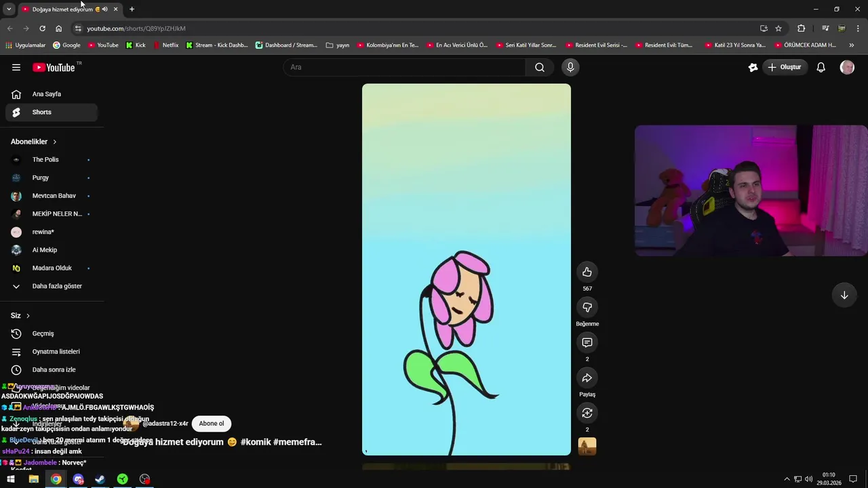Open comments on the Short
This screenshot has width=868, height=488.
(587, 343)
